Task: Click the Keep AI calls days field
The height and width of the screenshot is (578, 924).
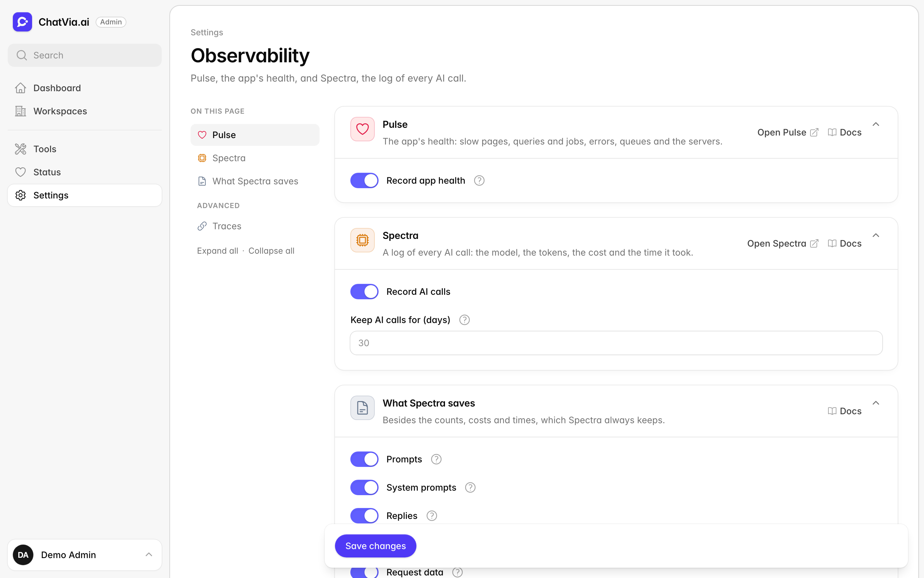Action: 616,343
